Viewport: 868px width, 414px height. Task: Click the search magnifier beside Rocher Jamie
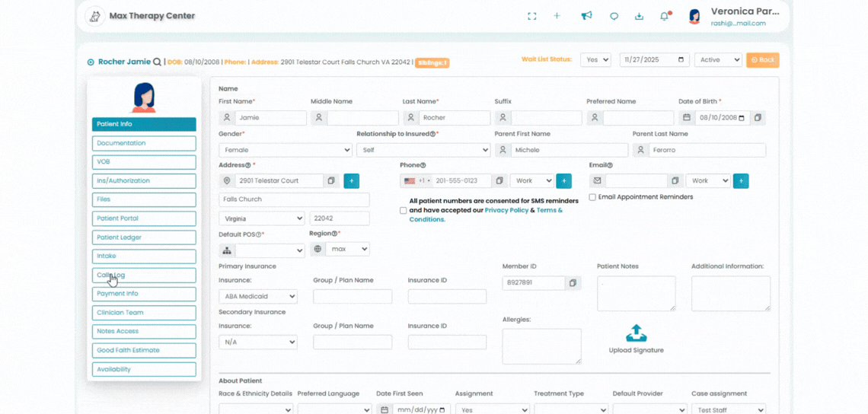[x=157, y=62]
